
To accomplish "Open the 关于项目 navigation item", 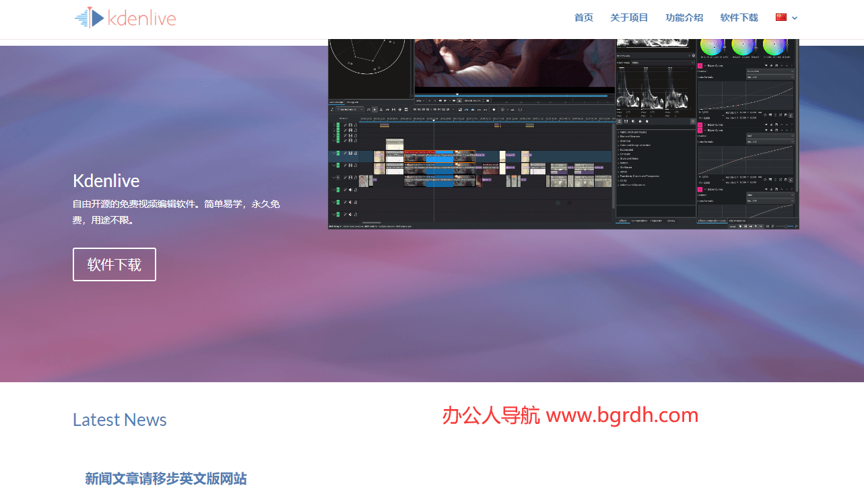I will [629, 17].
